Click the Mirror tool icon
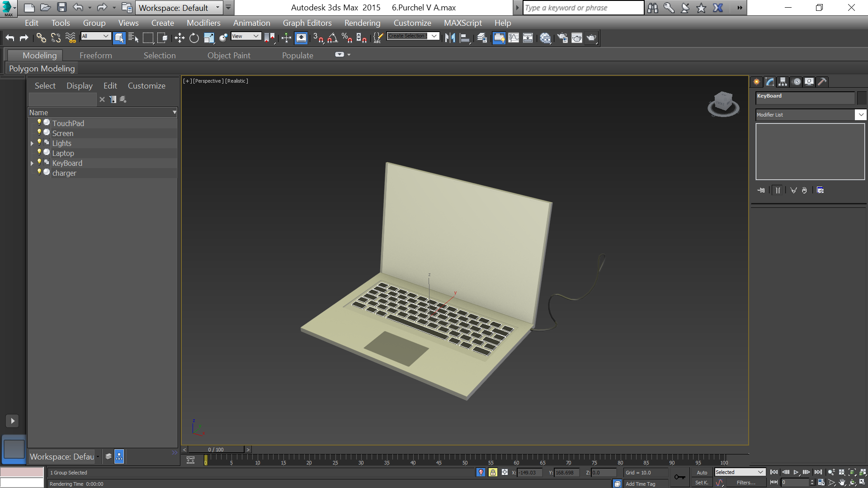Image resolution: width=868 pixels, height=488 pixels. [450, 38]
